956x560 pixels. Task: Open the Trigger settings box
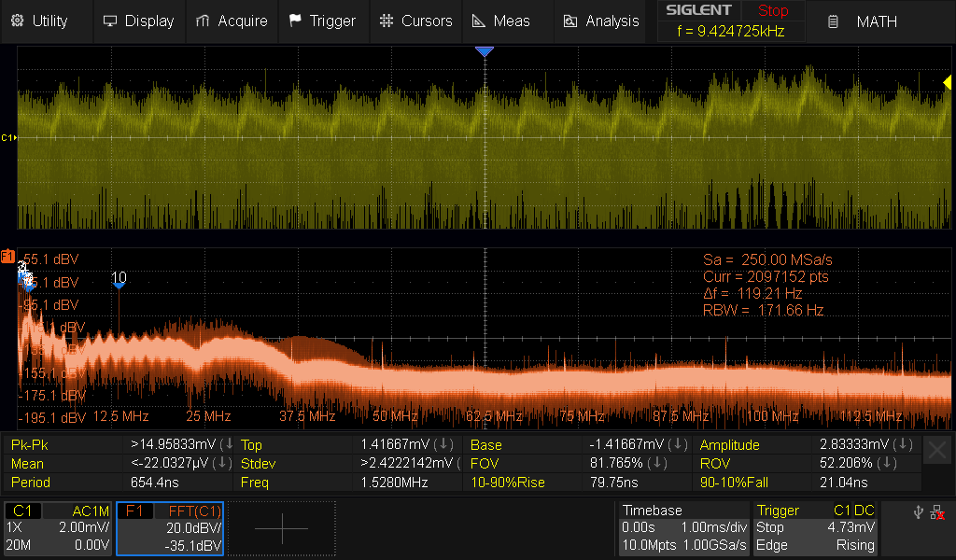pos(816,528)
